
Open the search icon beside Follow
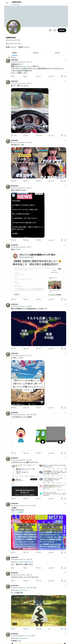55,30
